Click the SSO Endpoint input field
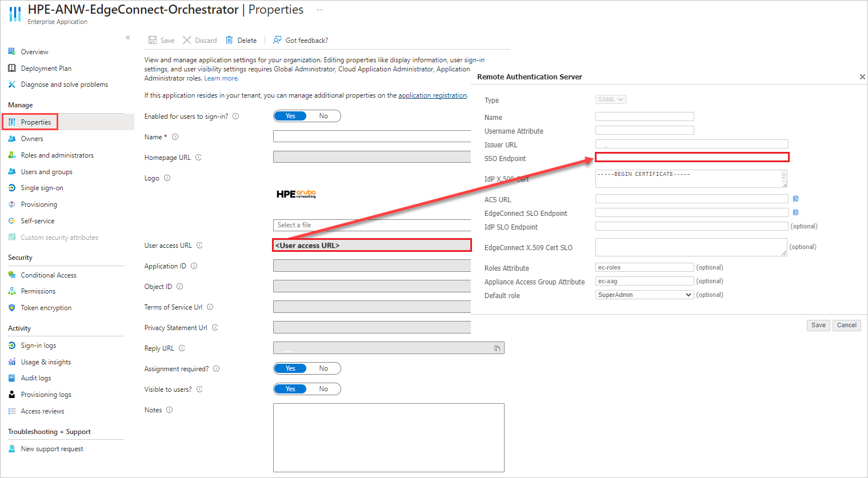The width and height of the screenshot is (868, 478). point(691,156)
